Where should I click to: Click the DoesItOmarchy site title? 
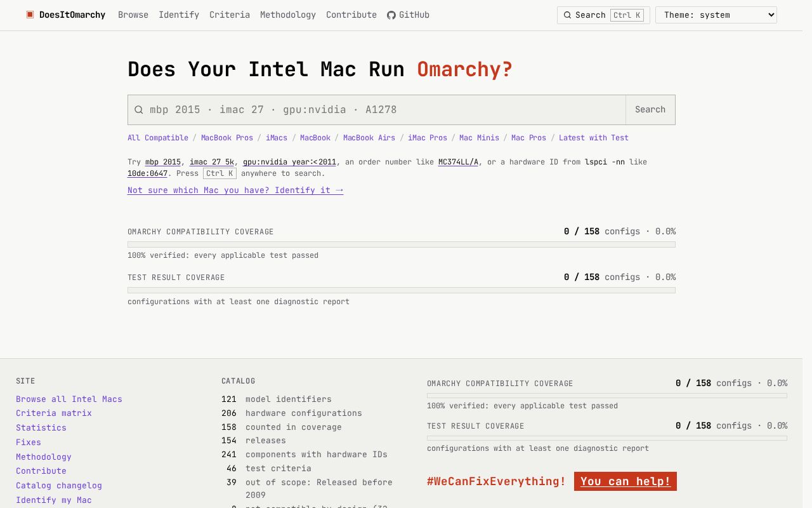click(72, 15)
